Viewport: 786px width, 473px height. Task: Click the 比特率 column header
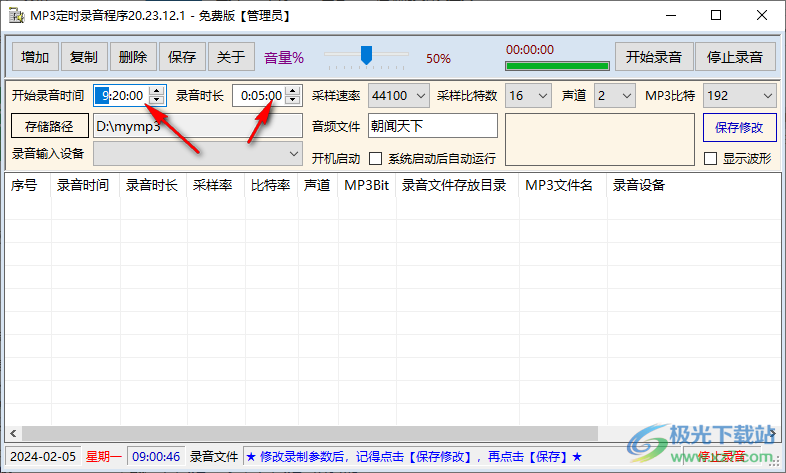272,185
